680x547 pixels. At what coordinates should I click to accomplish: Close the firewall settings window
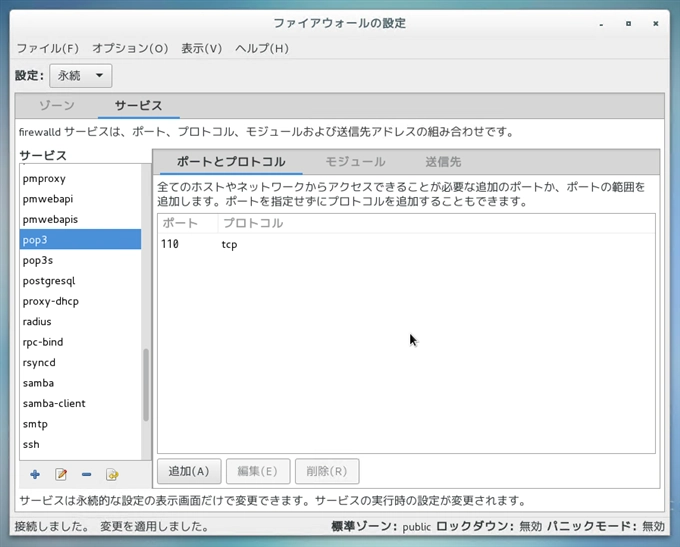[x=656, y=23]
